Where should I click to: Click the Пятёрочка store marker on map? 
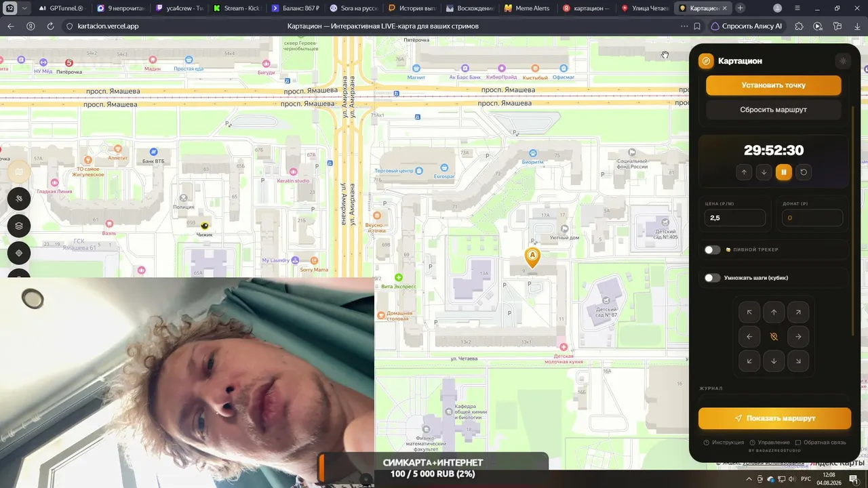tap(68, 64)
